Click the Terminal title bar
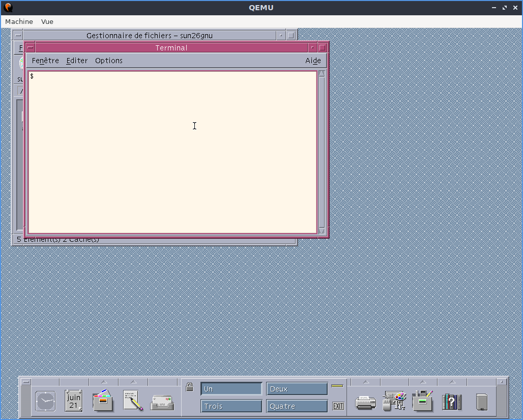Image resolution: width=523 pixels, height=420 pixels. (x=171, y=48)
